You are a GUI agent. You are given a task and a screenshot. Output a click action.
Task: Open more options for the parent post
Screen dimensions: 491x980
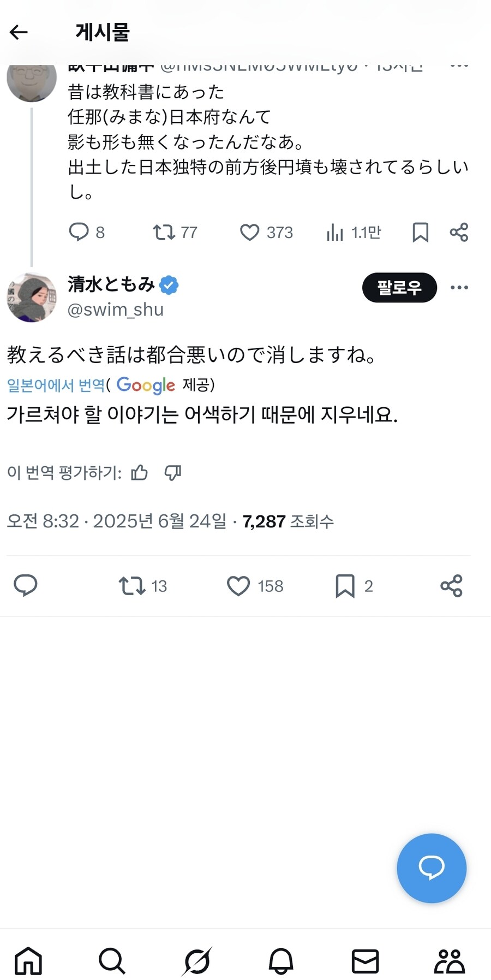tap(459, 66)
